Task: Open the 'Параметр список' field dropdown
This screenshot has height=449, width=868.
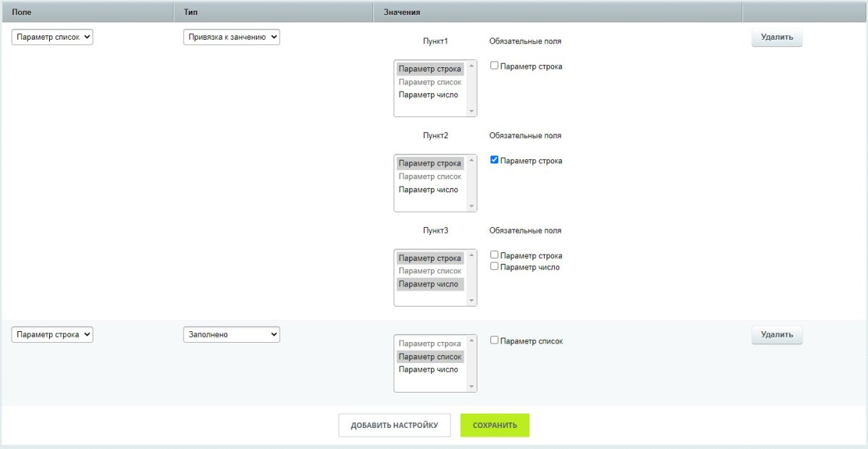Action: [52, 37]
